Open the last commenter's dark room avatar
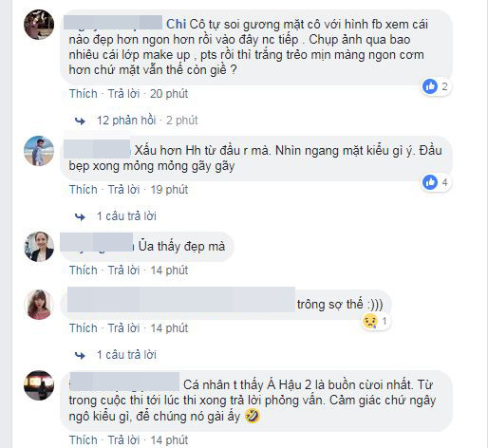The width and height of the screenshot is (488, 448). click(39, 385)
